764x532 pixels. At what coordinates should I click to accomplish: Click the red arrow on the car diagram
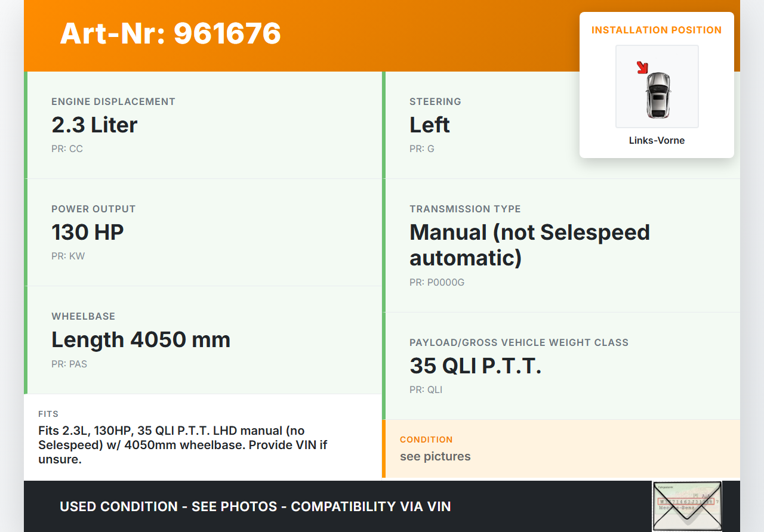[642, 67]
